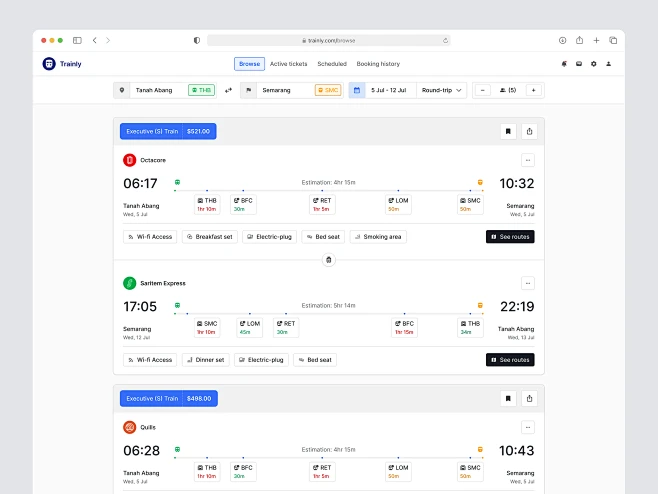
Task: Open the Browse tab
Action: (x=249, y=64)
